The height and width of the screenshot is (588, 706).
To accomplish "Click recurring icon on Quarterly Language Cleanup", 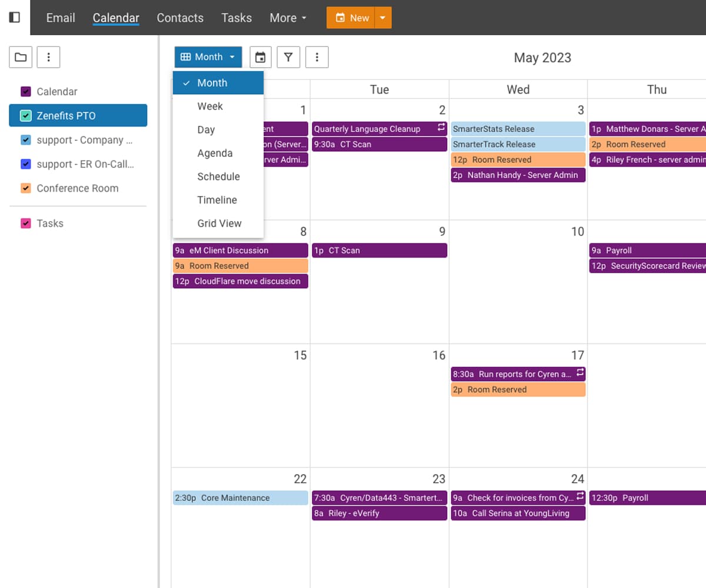I will [x=441, y=128].
